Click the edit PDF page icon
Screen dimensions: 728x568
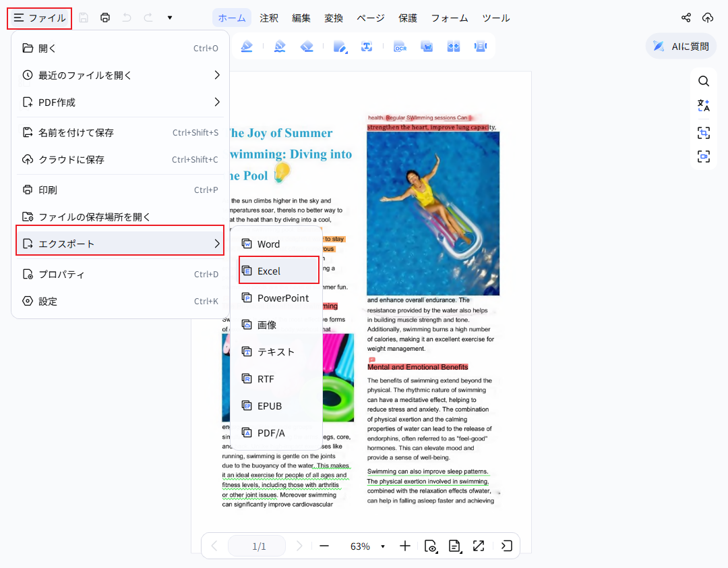pos(340,47)
